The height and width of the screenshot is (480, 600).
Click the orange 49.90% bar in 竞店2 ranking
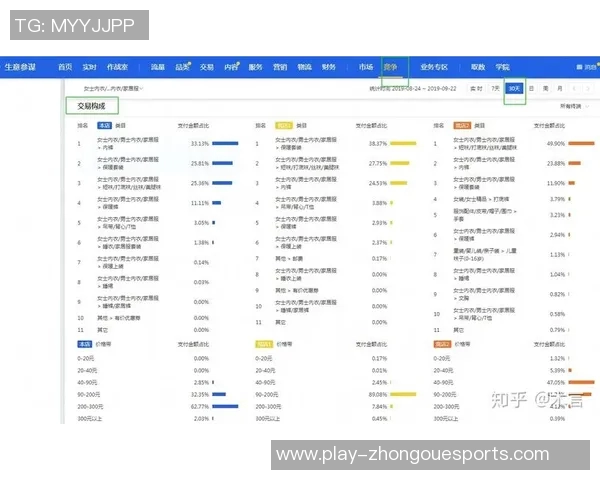click(582, 143)
